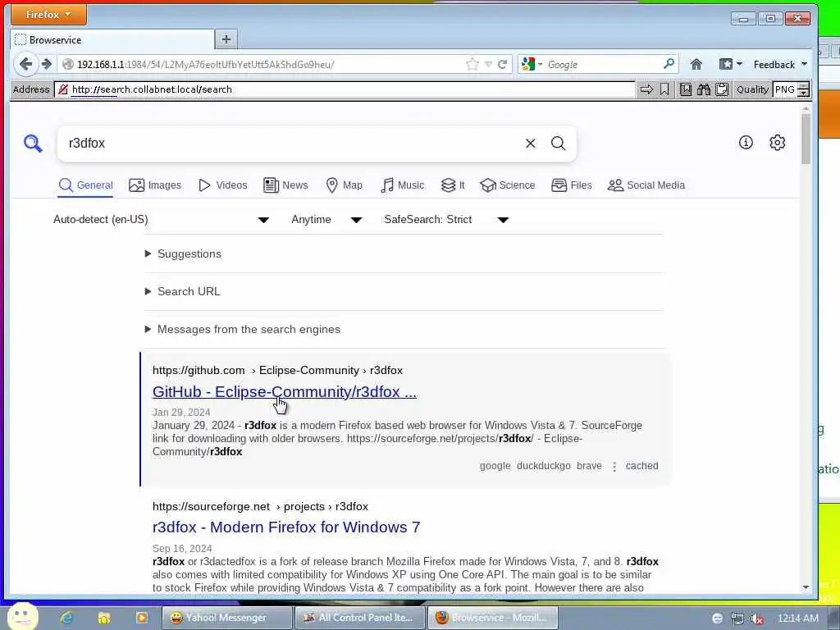Switch to the Images category
The height and width of the screenshot is (630, 840).
[x=155, y=185]
